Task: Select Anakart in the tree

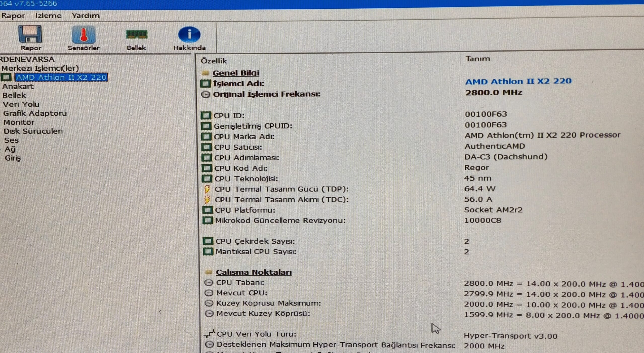Action: 18,86
